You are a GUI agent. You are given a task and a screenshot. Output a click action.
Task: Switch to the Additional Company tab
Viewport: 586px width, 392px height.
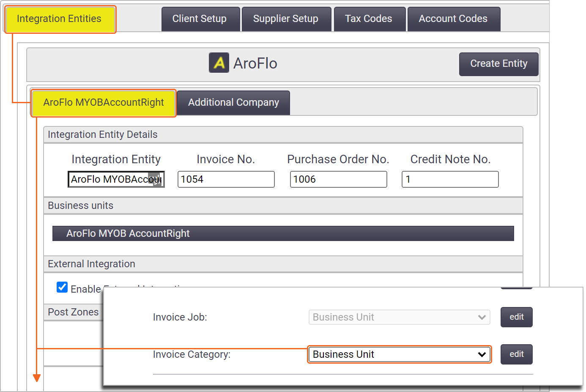click(x=233, y=103)
